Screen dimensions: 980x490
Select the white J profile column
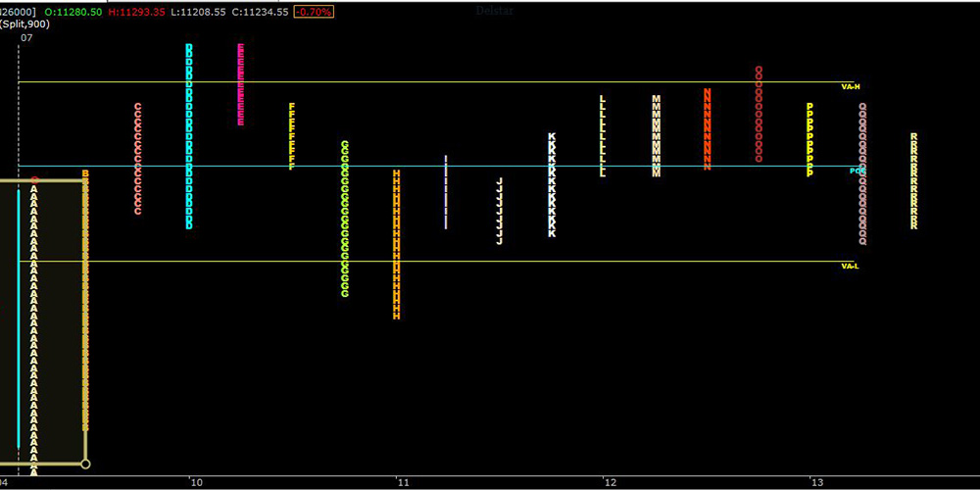[x=500, y=212]
